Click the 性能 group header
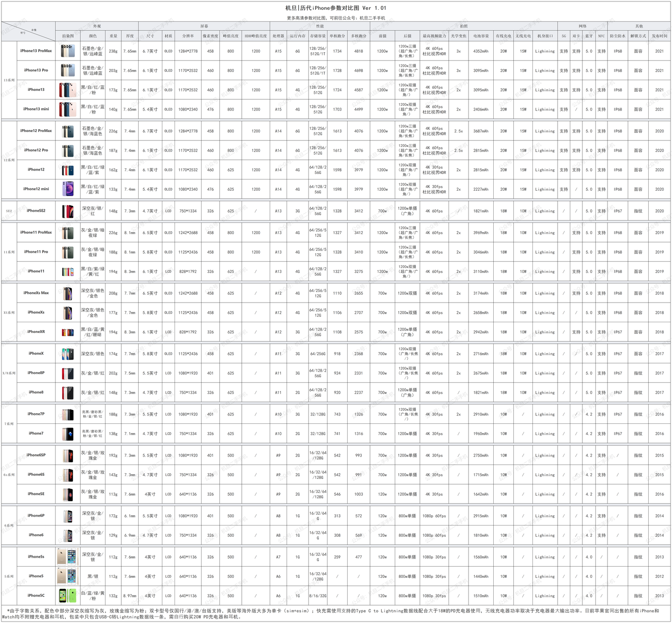 click(320, 26)
